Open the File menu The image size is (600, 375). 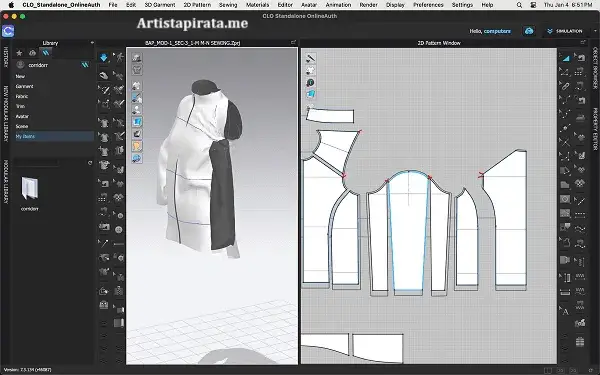113,5
